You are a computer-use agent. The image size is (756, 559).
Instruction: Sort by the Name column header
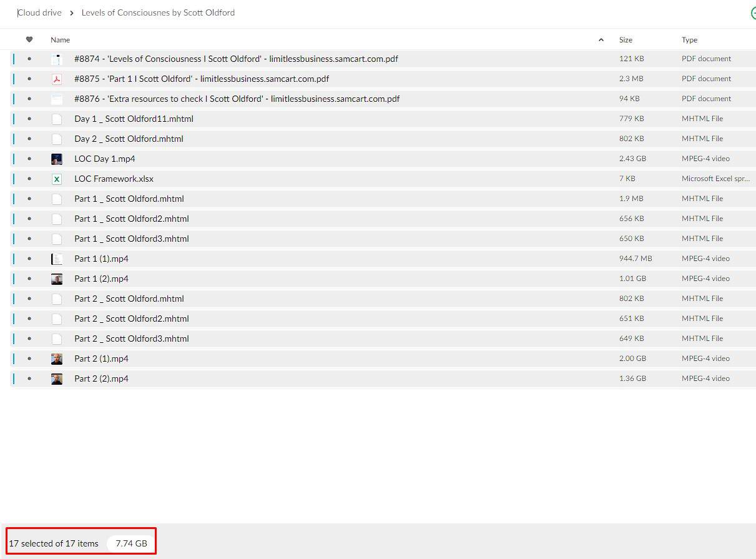click(x=60, y=40)
